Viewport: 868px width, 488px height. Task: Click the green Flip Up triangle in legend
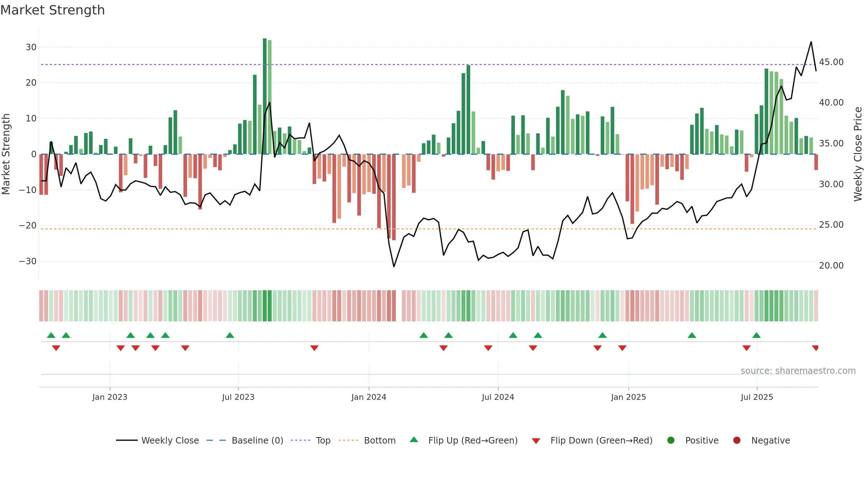click(x=414, y=440)
